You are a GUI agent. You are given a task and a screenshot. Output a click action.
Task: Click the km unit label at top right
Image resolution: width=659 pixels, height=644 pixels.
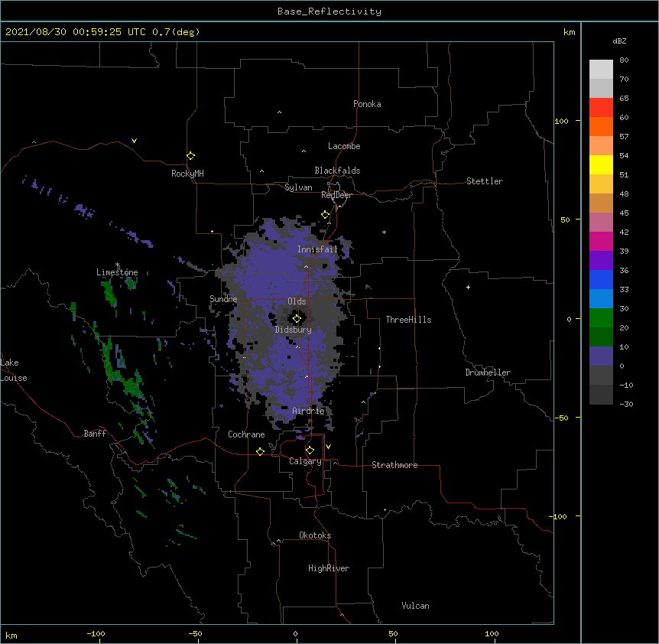point(570,32)
